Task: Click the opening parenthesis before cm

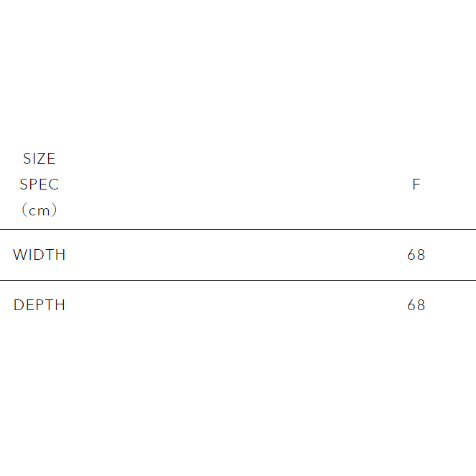Action: [x=24, y=210]
